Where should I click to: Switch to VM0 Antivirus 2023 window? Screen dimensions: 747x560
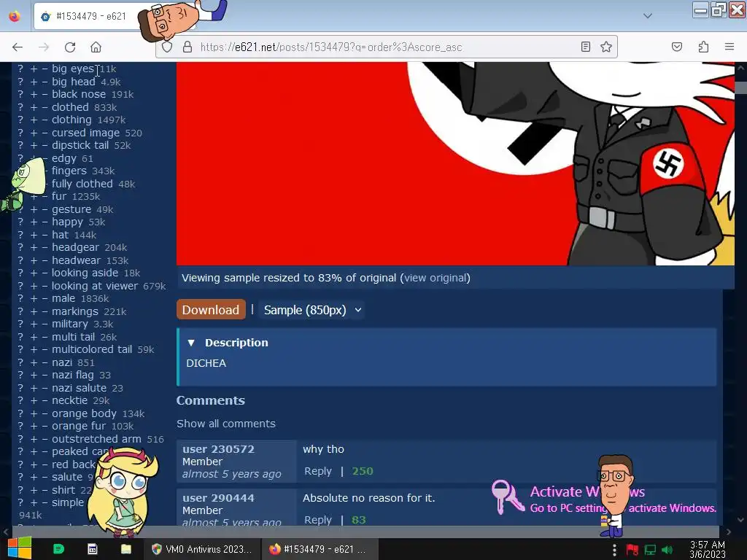202,549
